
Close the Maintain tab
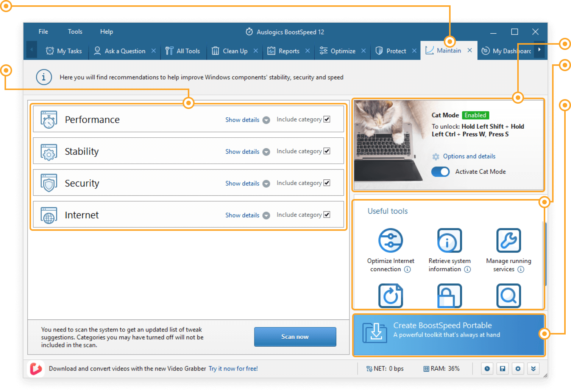(470, 50)
